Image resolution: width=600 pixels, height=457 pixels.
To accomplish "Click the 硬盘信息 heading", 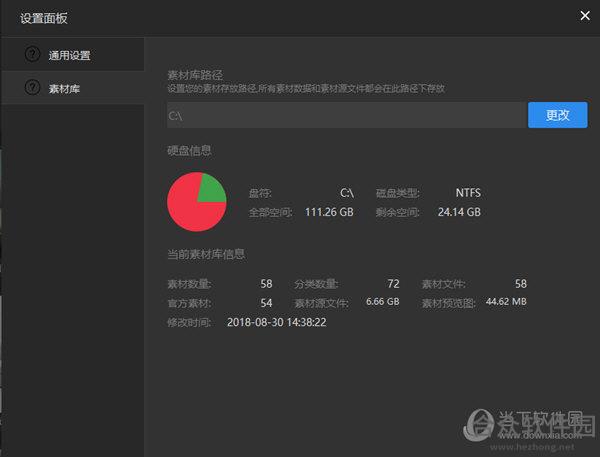I will coord(189,150).
